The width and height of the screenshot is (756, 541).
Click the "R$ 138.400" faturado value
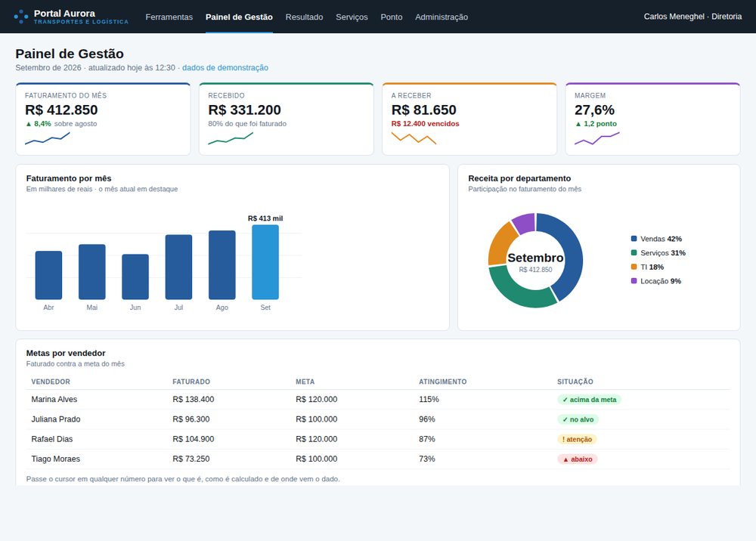194,400
